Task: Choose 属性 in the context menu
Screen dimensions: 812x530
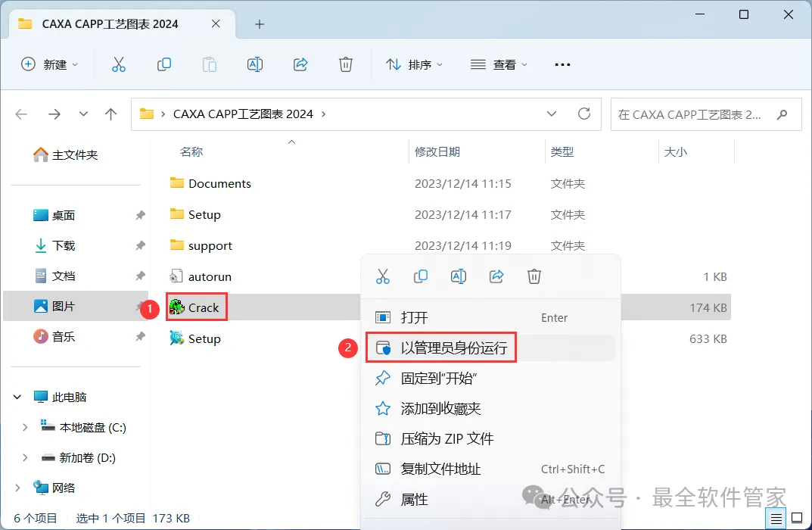Action: click(490, 500)
